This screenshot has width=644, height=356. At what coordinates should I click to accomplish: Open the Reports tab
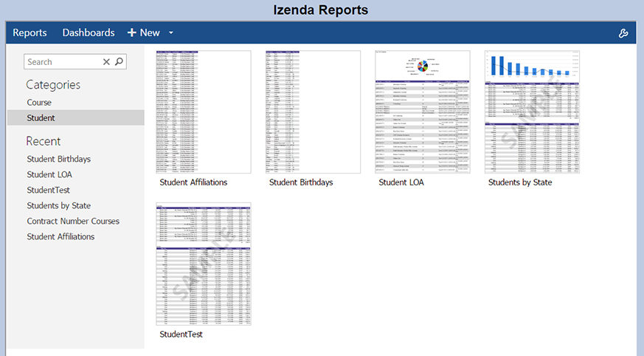30,32
